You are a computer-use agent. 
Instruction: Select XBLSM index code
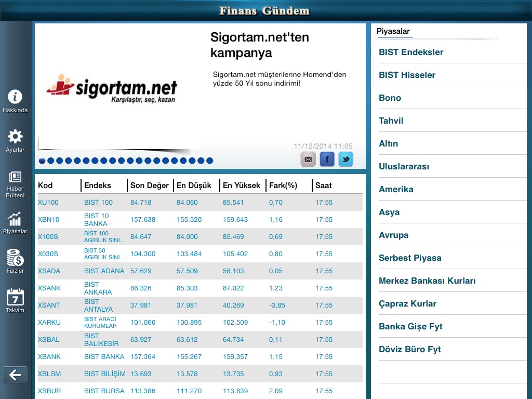click(49, 374)
